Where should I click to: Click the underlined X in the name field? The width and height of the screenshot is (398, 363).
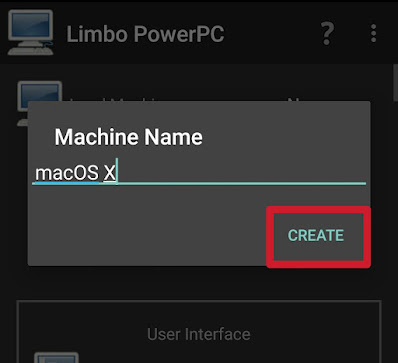pos(109,173)
